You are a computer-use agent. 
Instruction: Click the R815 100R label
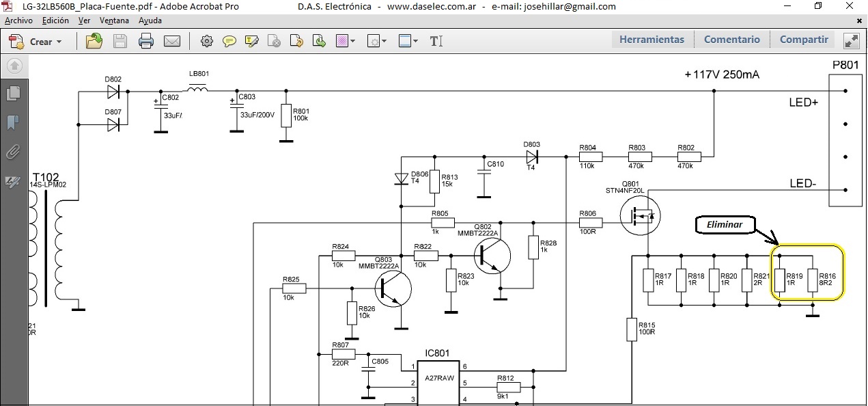coord(647,328)
